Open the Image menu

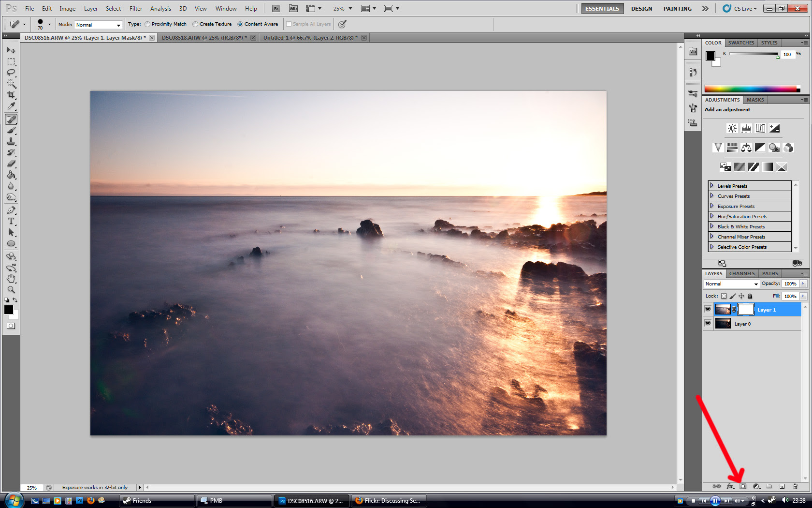67,9
